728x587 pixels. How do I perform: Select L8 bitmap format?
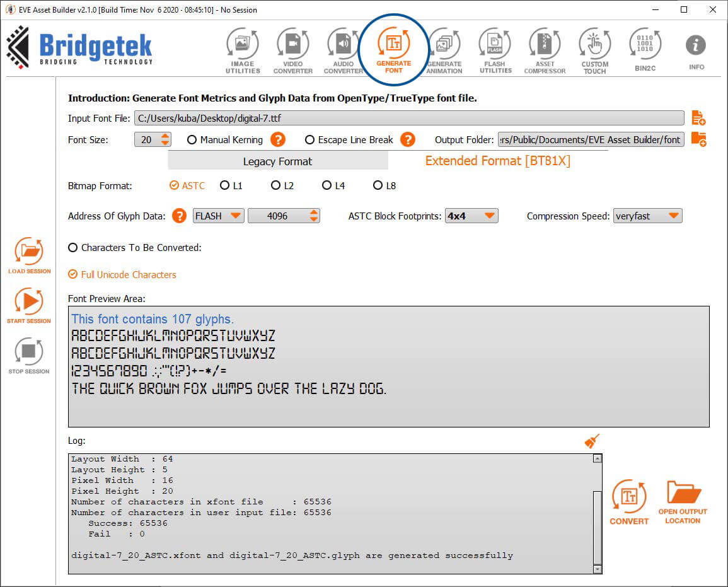point(384,186)
